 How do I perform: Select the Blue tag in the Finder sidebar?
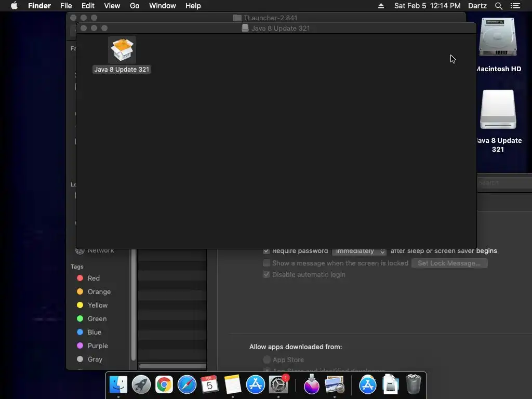[x=89, y=332]
